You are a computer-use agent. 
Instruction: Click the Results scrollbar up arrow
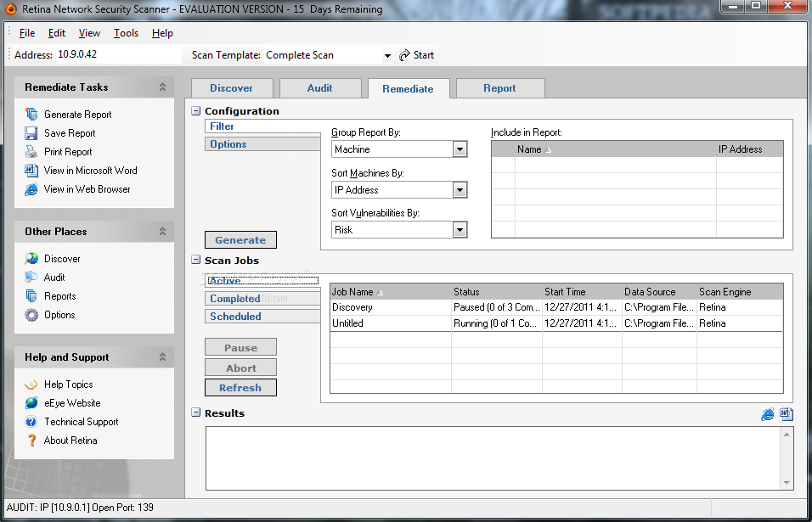(787, 435)
